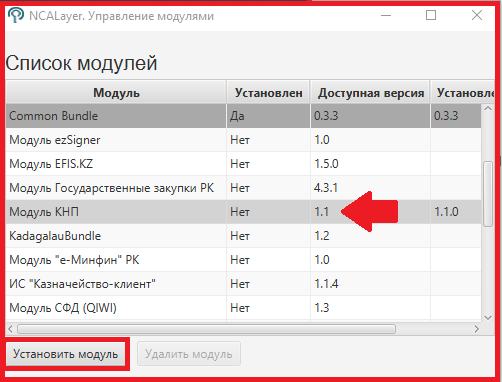
Task: Click the 1.5.0 version cell for EFIS.KZ
Action: click(x=370, y=164)
